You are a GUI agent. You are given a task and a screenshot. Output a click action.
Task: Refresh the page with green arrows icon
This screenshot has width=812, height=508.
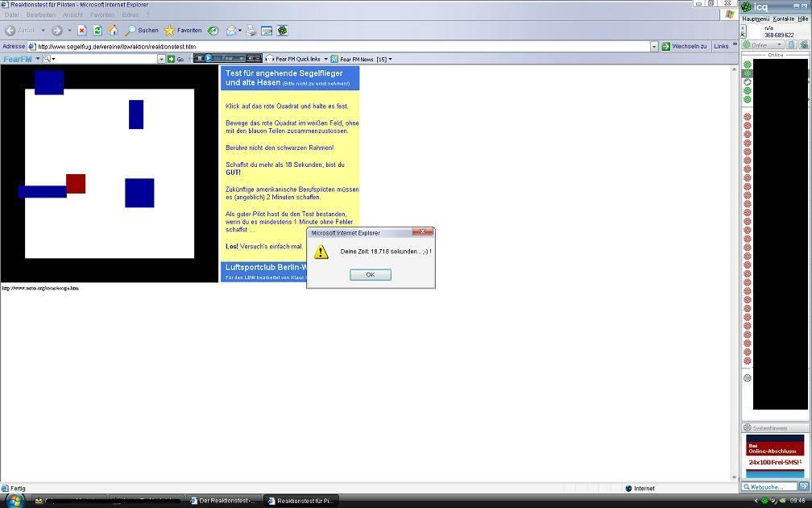pos(97,31)
